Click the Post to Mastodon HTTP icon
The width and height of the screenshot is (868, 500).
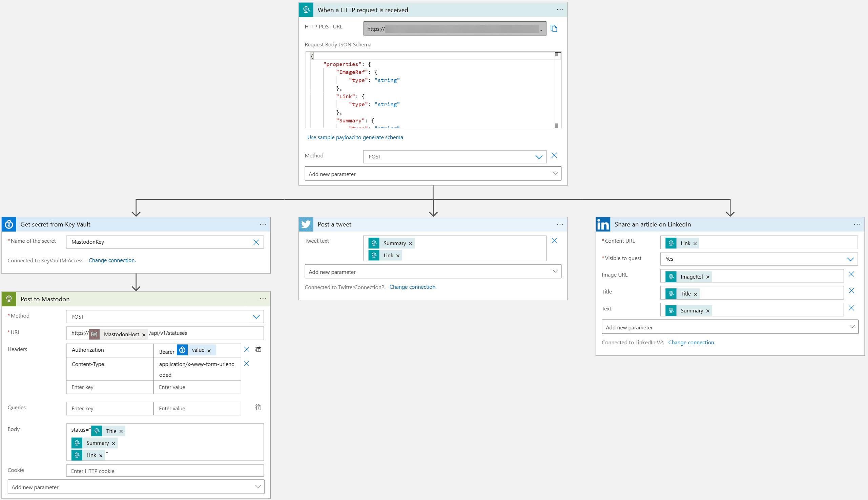pos(9,299)
